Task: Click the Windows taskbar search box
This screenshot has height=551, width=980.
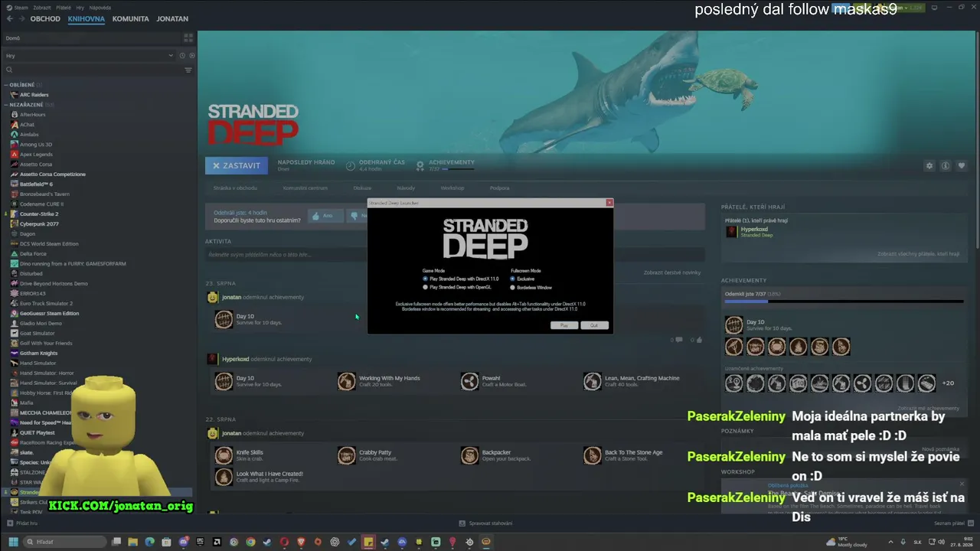Action: click(x=67, y=542)
